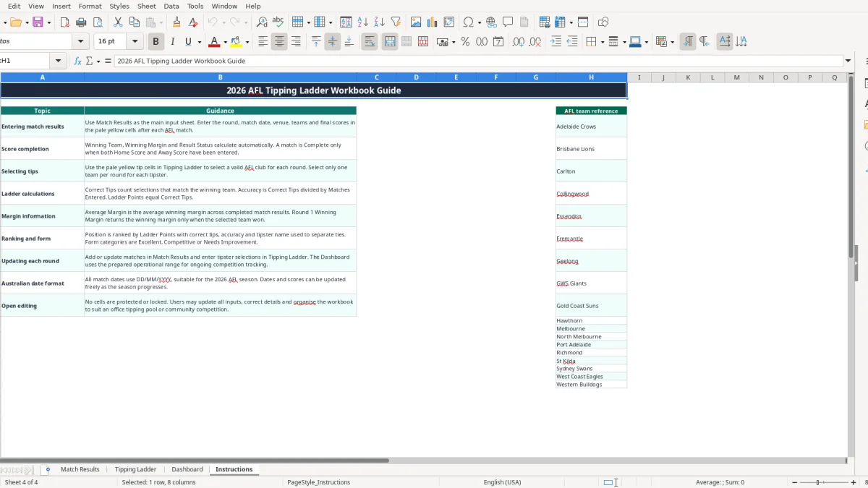
Task: Insert a hyperlink
Action: [x=491, y=22]
